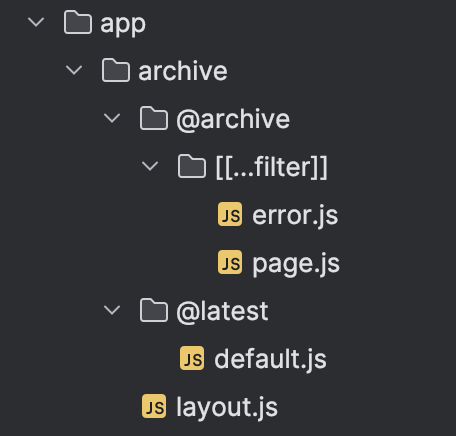Click the JS icon beside error.js

pyautogui.click(x=230, y=214)
